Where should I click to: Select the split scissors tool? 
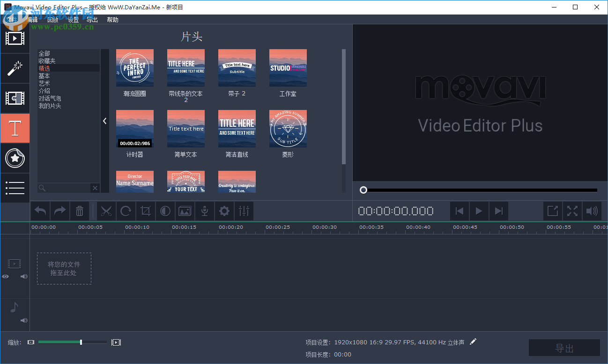coord(106,211)
